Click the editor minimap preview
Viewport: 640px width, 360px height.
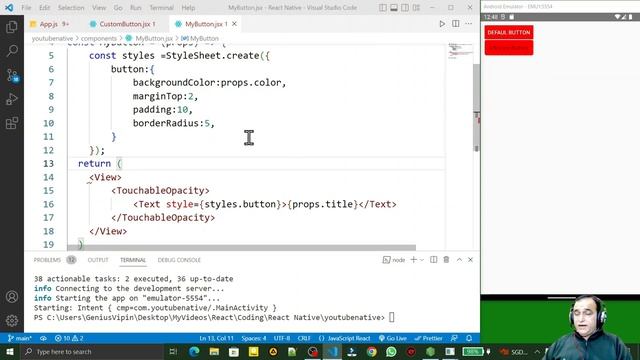pos(460,51)
